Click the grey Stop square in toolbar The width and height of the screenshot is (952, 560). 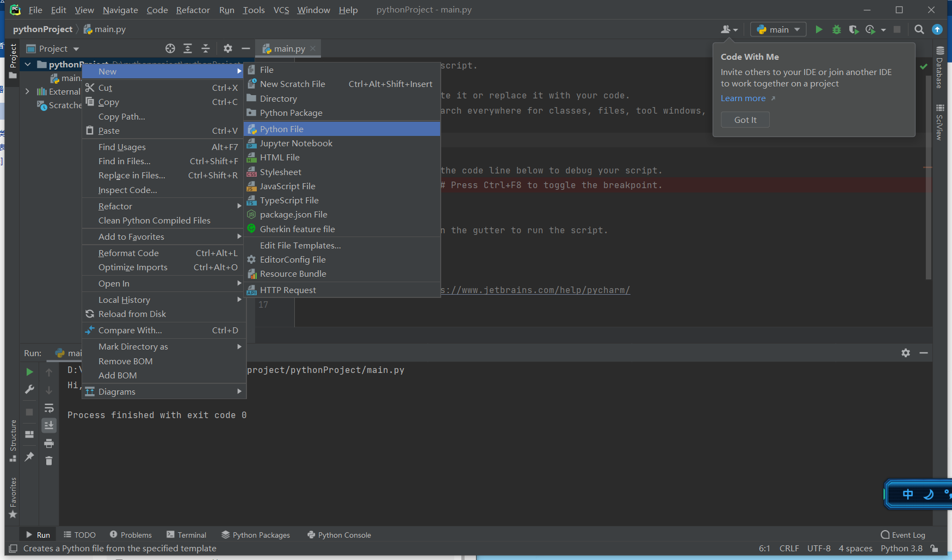tap(897, 29)
